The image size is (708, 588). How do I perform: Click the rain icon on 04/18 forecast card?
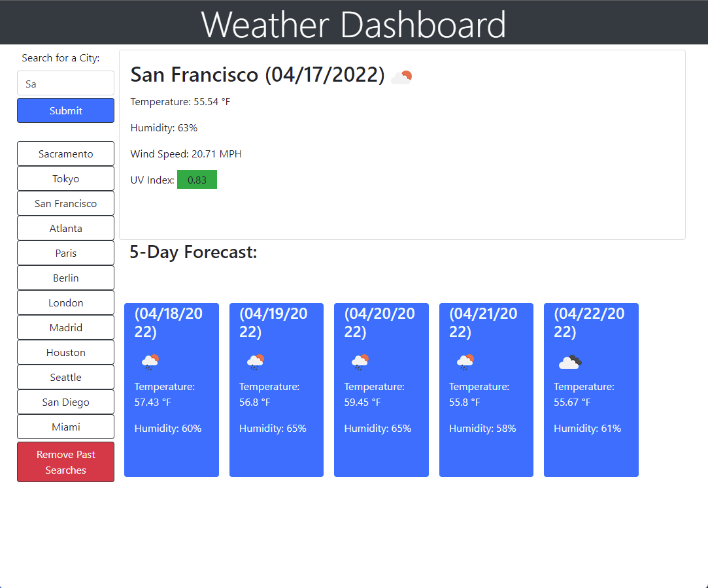150,361
